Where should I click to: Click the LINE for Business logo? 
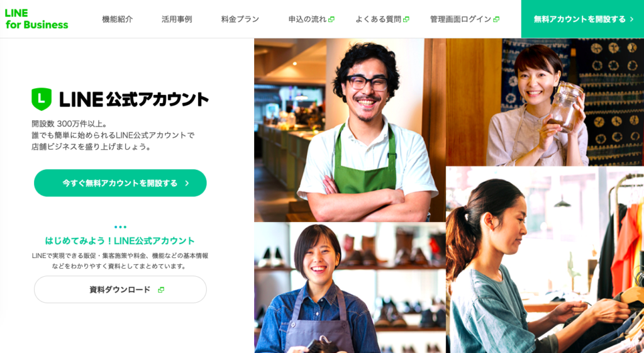pos(36,19)
